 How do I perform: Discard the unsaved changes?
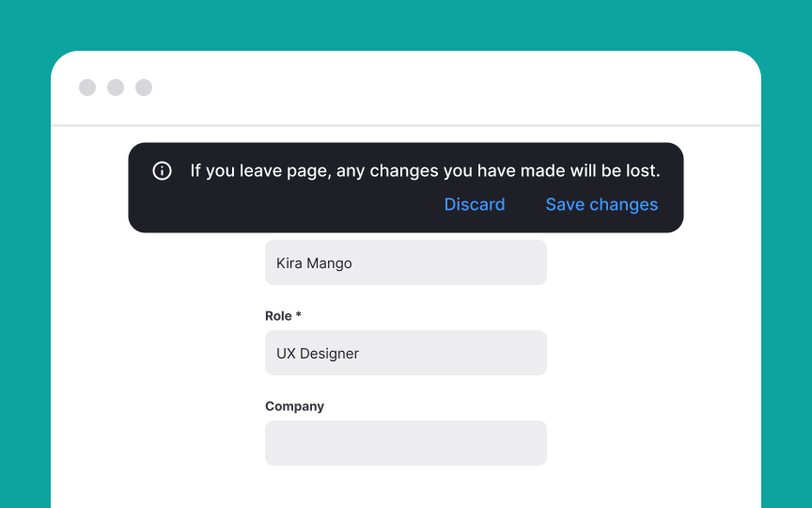pyautogui.click(x=475, y=204)
